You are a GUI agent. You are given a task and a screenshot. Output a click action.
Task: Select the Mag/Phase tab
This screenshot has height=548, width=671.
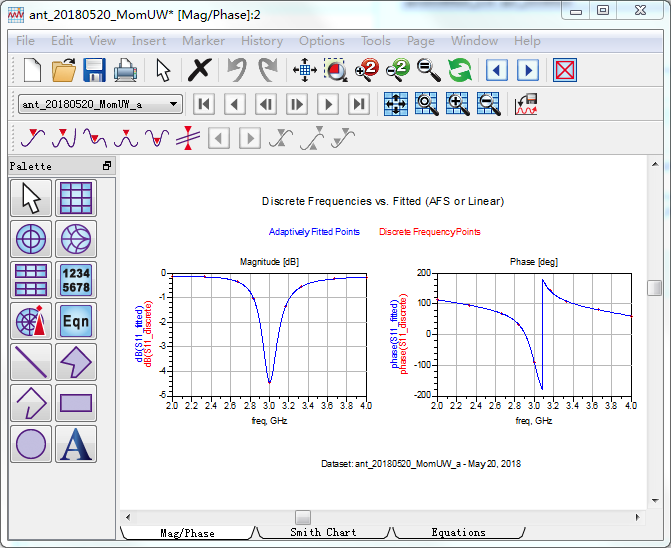click(187, 533)
